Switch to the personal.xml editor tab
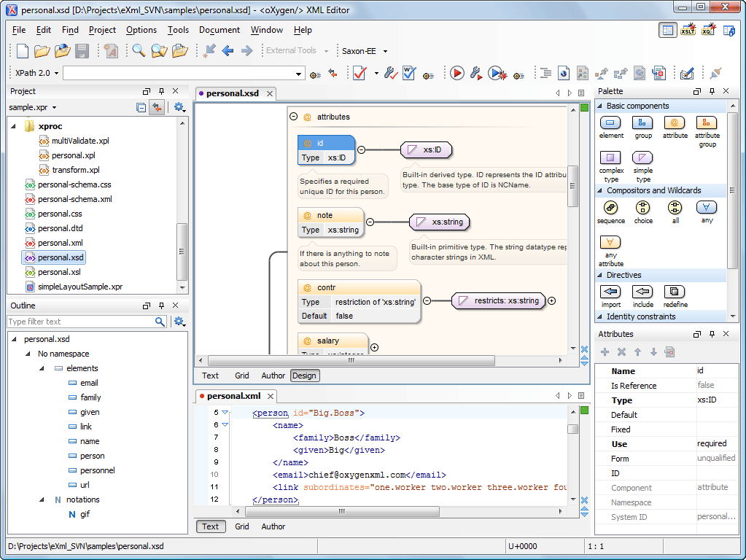 [233, 396]
